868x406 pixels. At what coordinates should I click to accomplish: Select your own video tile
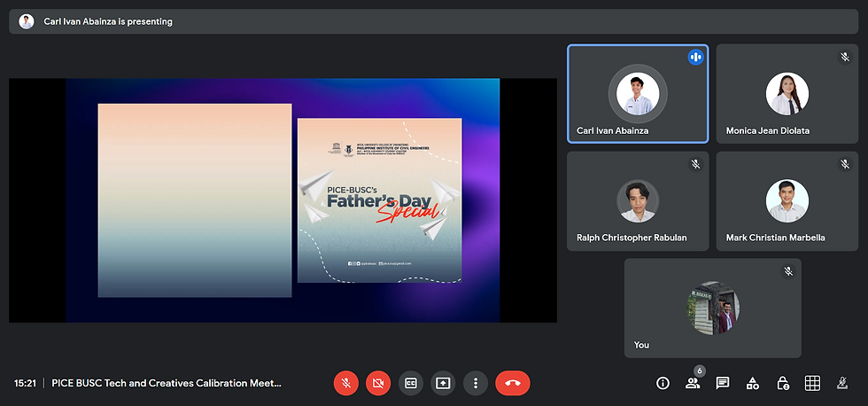[713, 308]
